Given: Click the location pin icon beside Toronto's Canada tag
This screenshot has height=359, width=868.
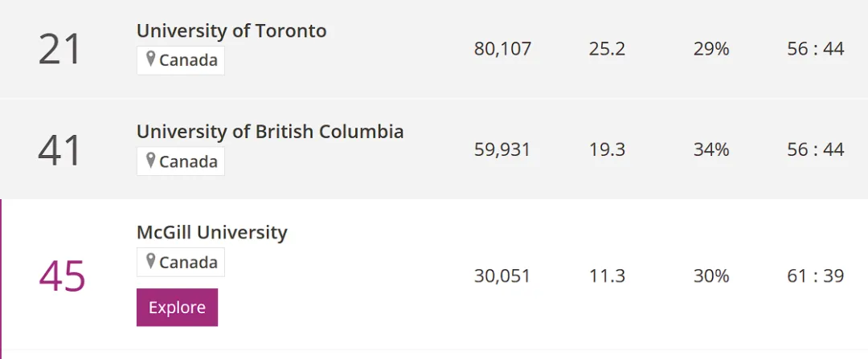Looking at the screenshot, I should [x=150, y=59].
